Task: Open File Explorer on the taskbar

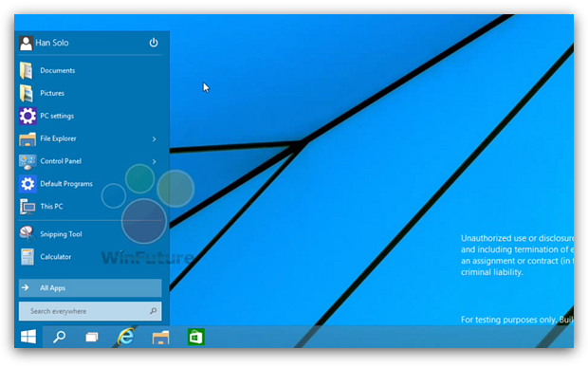Action: pyautogui.click(x=160, y=338)
